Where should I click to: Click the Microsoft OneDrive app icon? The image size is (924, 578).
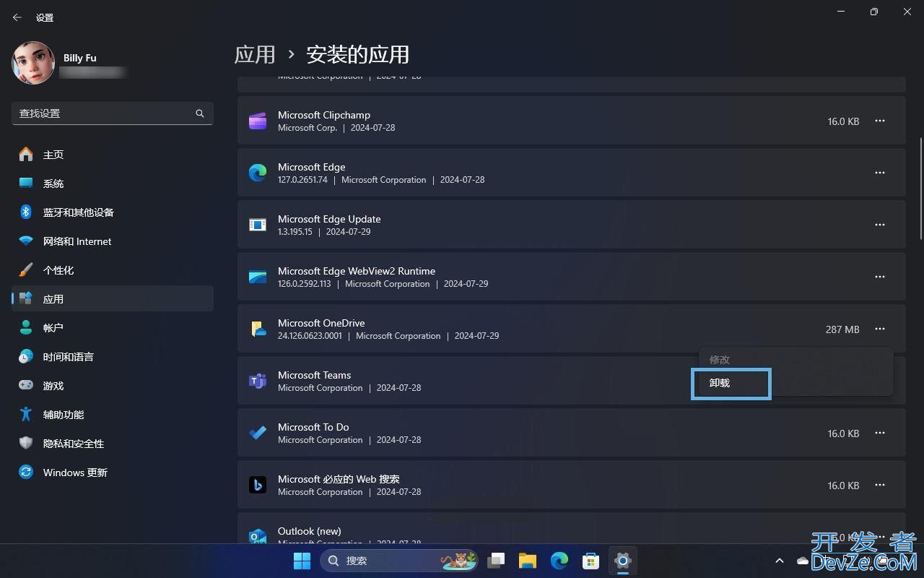(258, 329)
